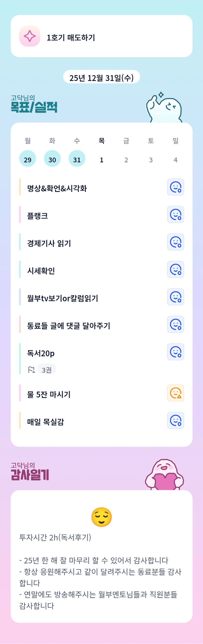Click the relieved face emoji in 감사일기
The width and height of the screenshot is (203, 644).
click(102, 517)
